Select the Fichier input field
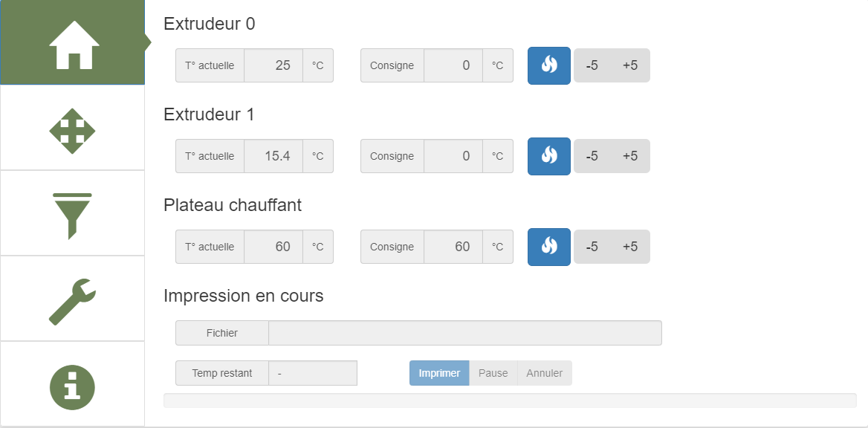 tap(464, 333)
